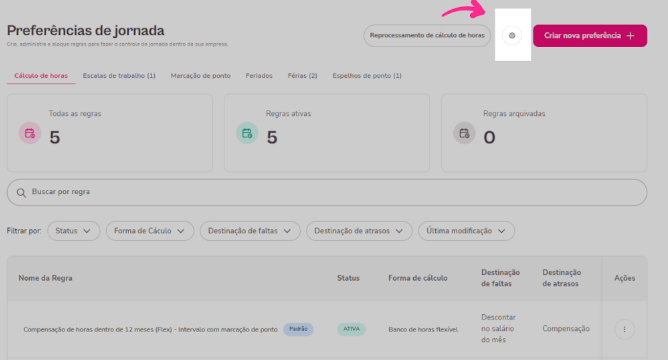
Task: Select the Férias (2) tab
Action: click(x=302, y=76)
